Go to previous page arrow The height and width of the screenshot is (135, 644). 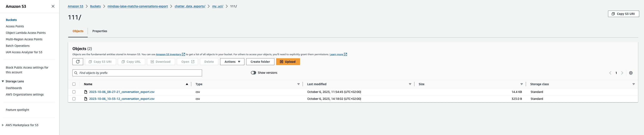610,73
